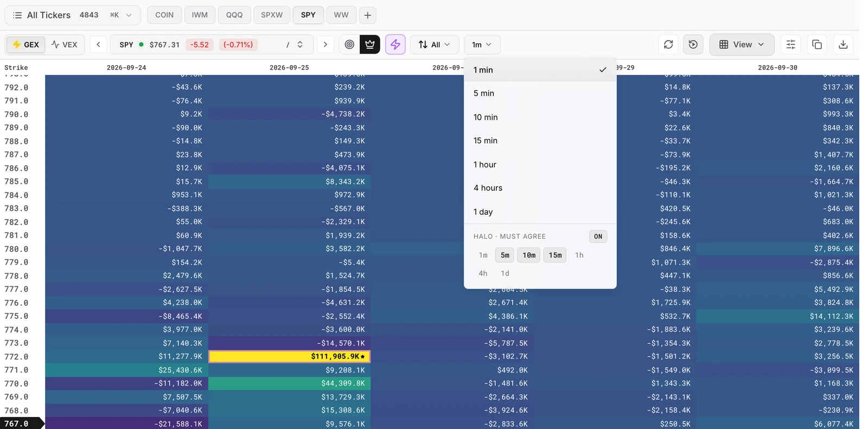Click the current 767.0 strike marker
This screenshot has height=429, width=868.
pyautogui.click(x=22, y=424)
